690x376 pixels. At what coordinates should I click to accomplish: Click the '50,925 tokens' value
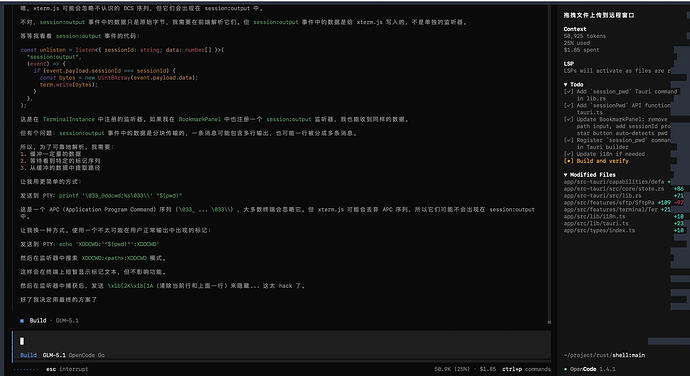click(x=585, y=36)
